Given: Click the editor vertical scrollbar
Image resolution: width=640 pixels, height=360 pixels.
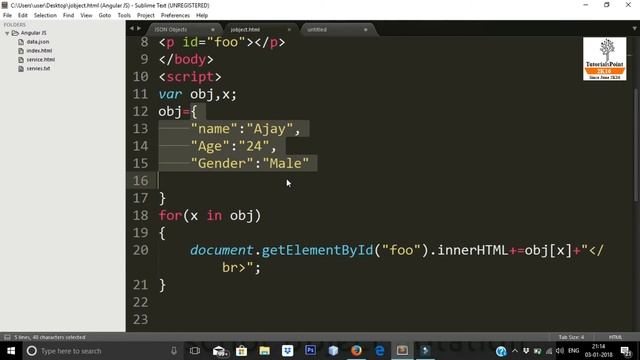Looking at the screenshot, I should (x=636, y=145).
